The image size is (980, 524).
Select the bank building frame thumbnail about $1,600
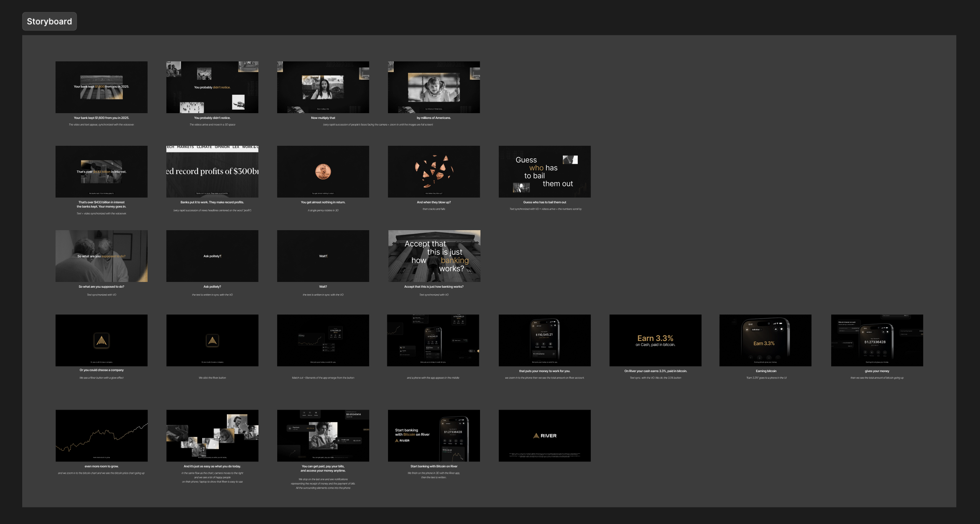[102, 87]
